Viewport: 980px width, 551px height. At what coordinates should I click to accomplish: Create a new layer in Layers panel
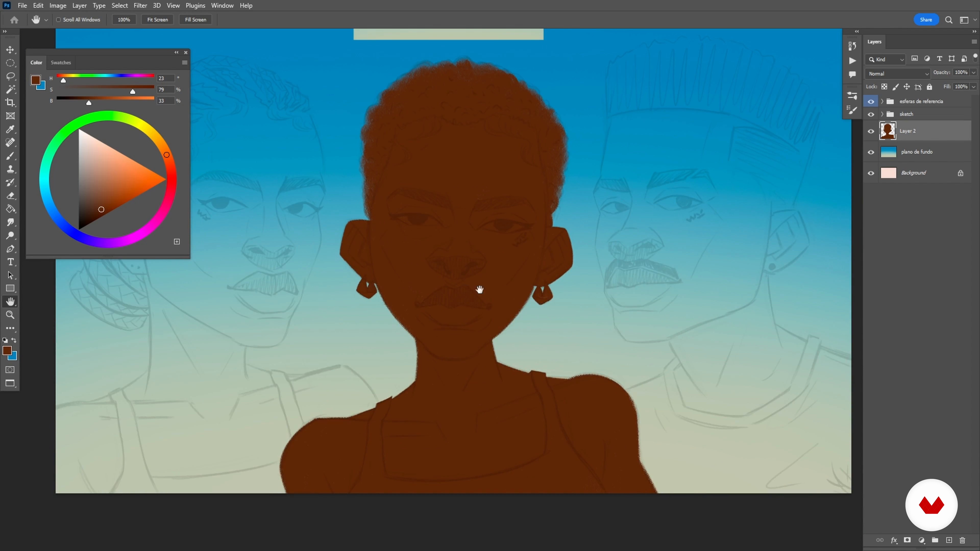(x=949, y=540)
